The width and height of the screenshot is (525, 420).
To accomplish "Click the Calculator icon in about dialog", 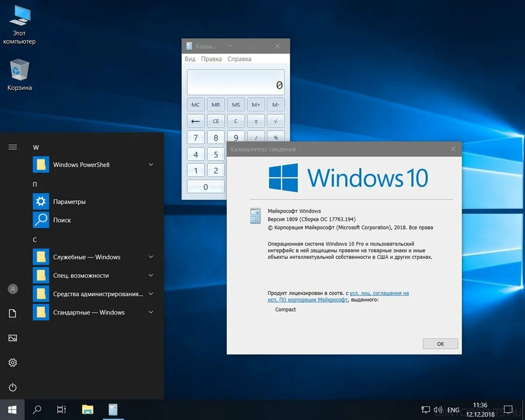I will point(255,216).
